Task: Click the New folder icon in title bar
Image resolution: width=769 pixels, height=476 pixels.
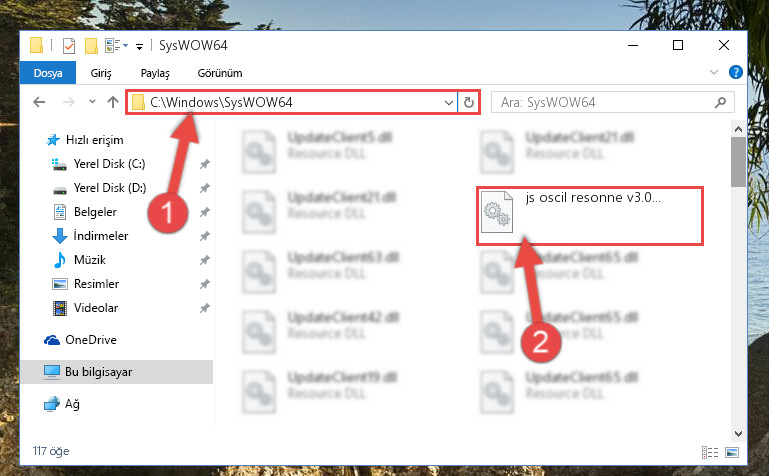Action: pos(91,46)
